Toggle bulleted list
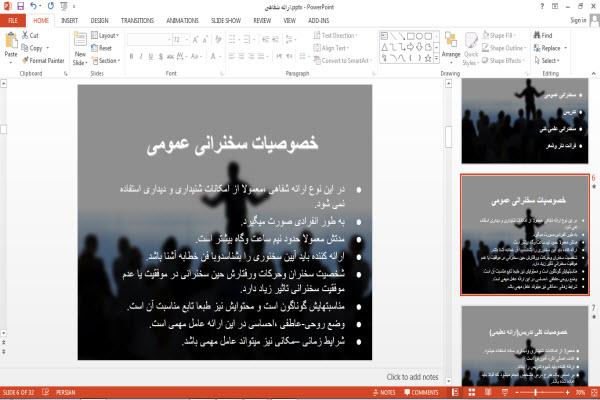Viewport: 600px width, 400px height. click(232, 39)
